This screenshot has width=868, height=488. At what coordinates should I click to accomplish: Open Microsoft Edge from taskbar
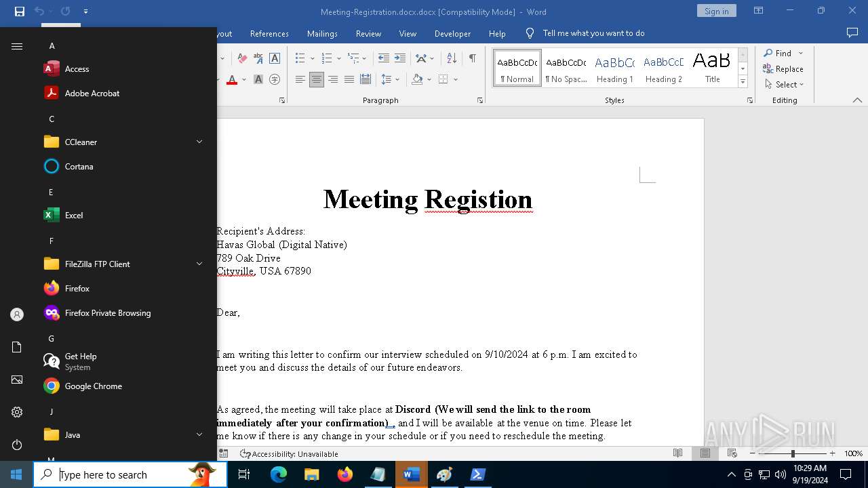coord(279,474)
